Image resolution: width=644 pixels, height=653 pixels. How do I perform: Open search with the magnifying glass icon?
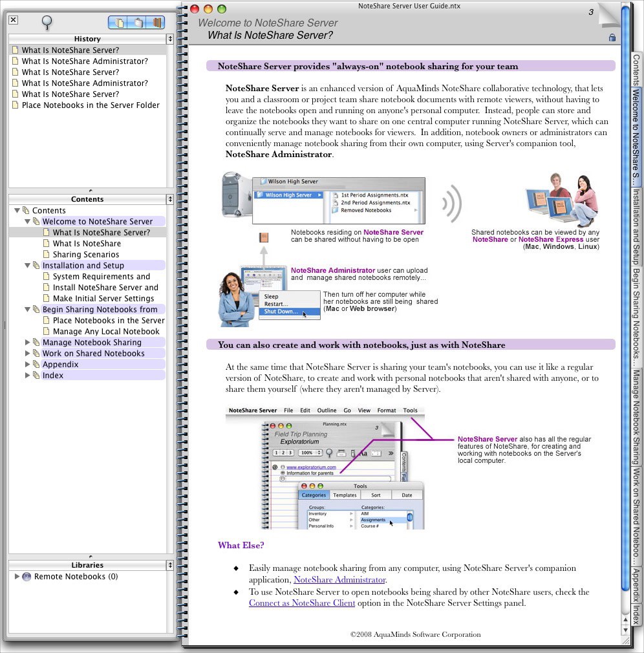click(x=47, y=22)
